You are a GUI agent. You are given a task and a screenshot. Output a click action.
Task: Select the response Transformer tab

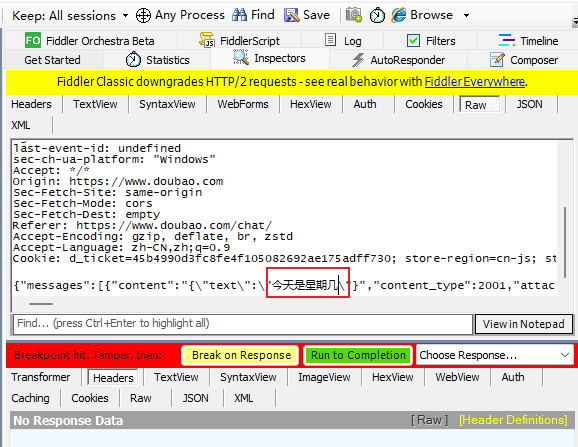[41, 377]
